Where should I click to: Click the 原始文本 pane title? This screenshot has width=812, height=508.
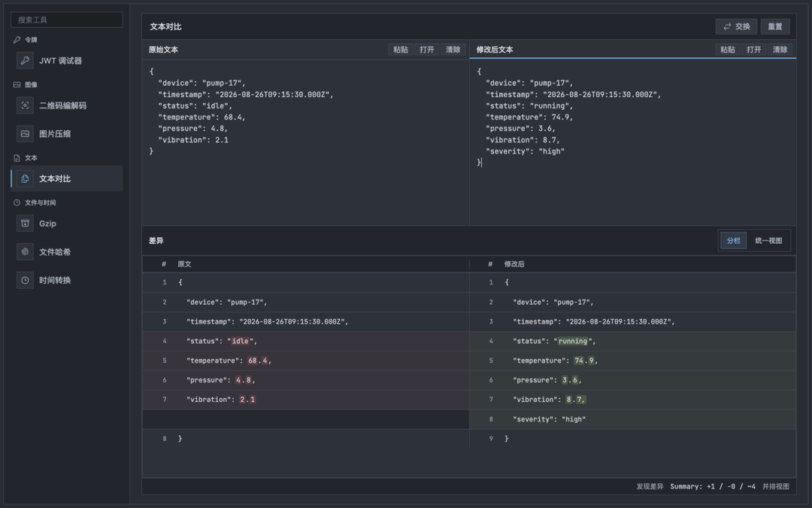pos(163,50)
